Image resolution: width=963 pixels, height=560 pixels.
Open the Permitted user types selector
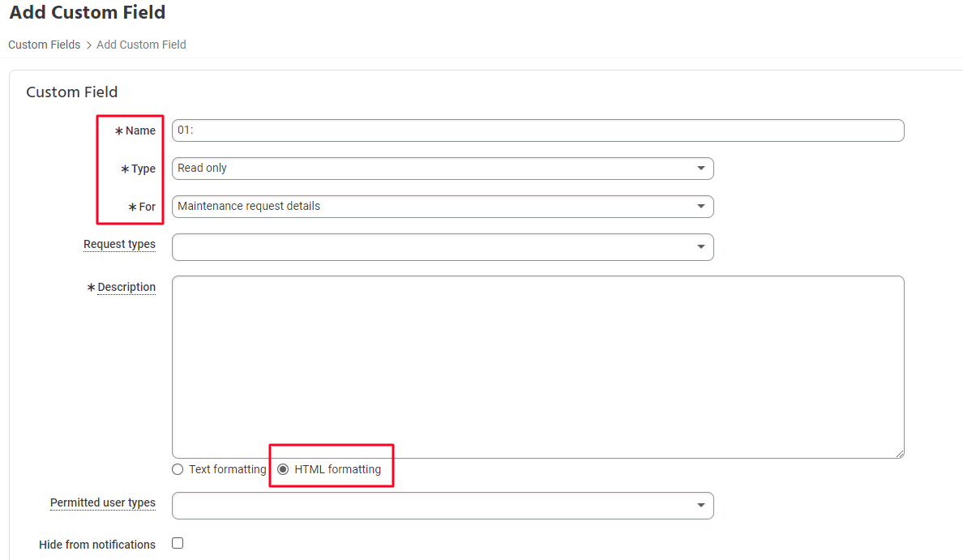coord(442,505)
